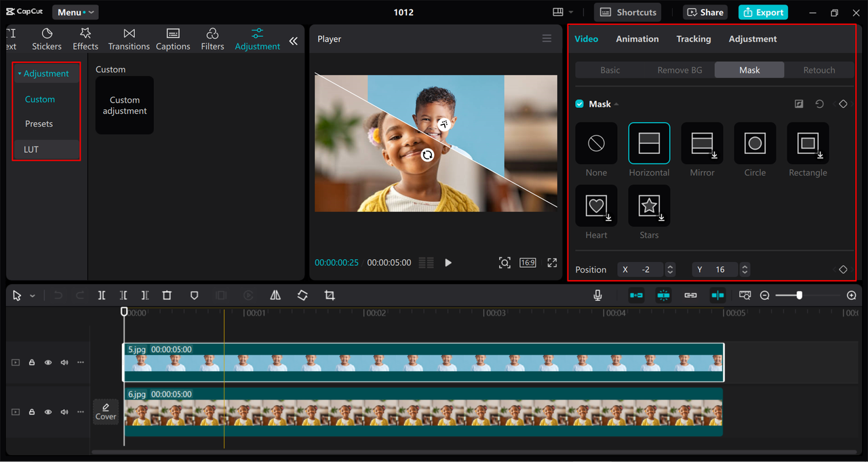
Task: Apply the Heart mask
Action: (x=596, y=206)
